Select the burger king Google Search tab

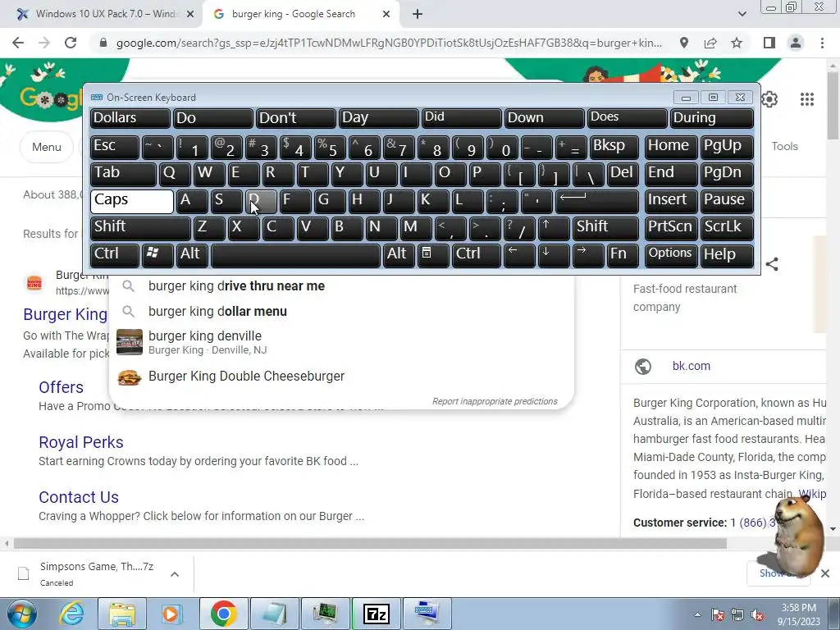pyautogui.click(x=300, y=14)
